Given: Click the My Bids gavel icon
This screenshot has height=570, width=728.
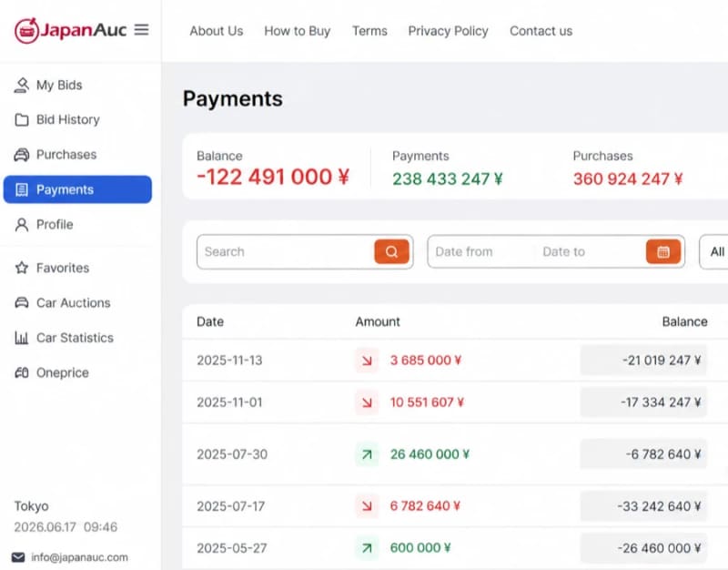Looking at the screenshot, I should [21, 85].
